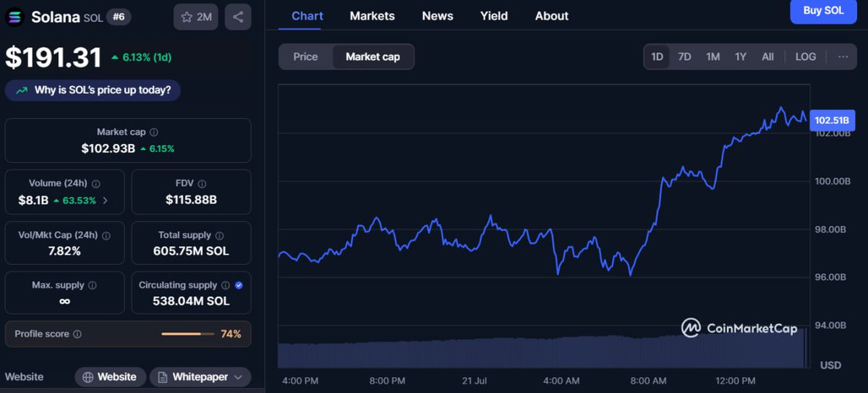This screenshot has height=393, width=868.
Task: Click the USD currency label on chart
Action: click(830, 365)
